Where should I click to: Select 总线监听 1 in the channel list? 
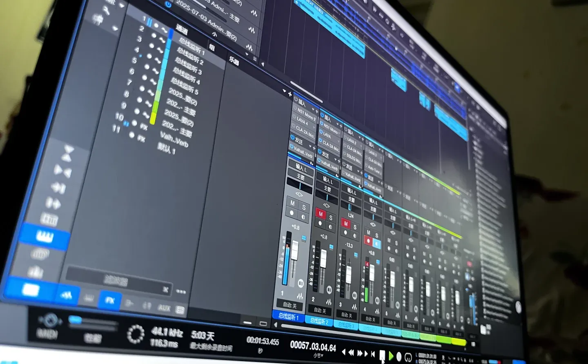click(x=192, y=47)
